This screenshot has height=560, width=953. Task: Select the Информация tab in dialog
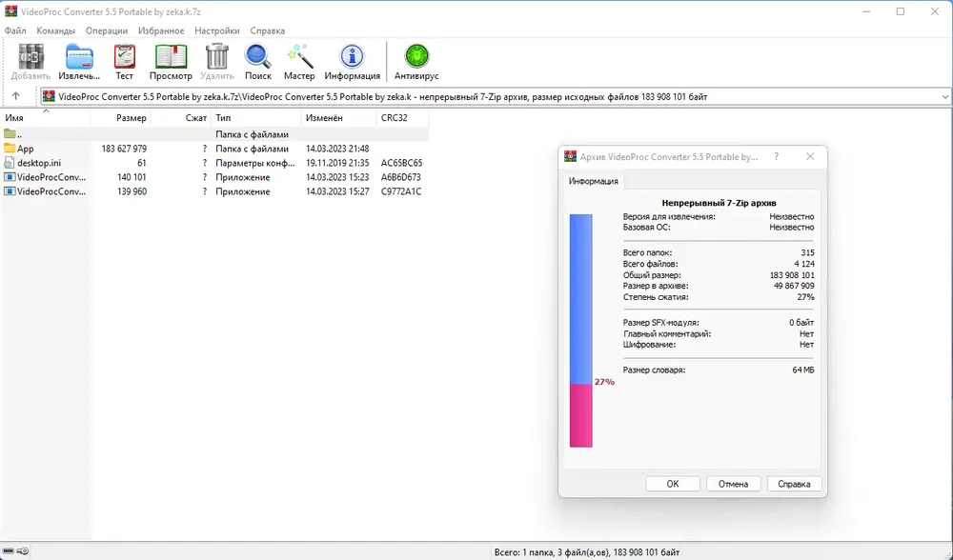click(593, 181)
